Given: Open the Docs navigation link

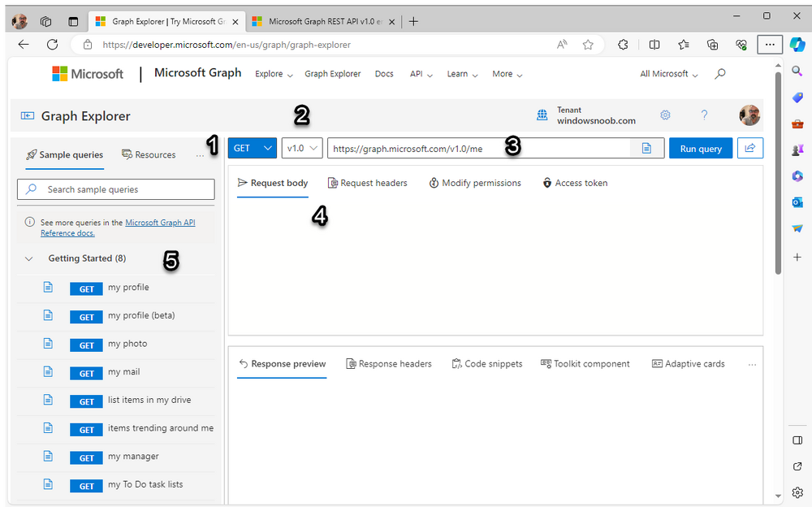Looking at the screenshot, I should (x=384, y=74).
